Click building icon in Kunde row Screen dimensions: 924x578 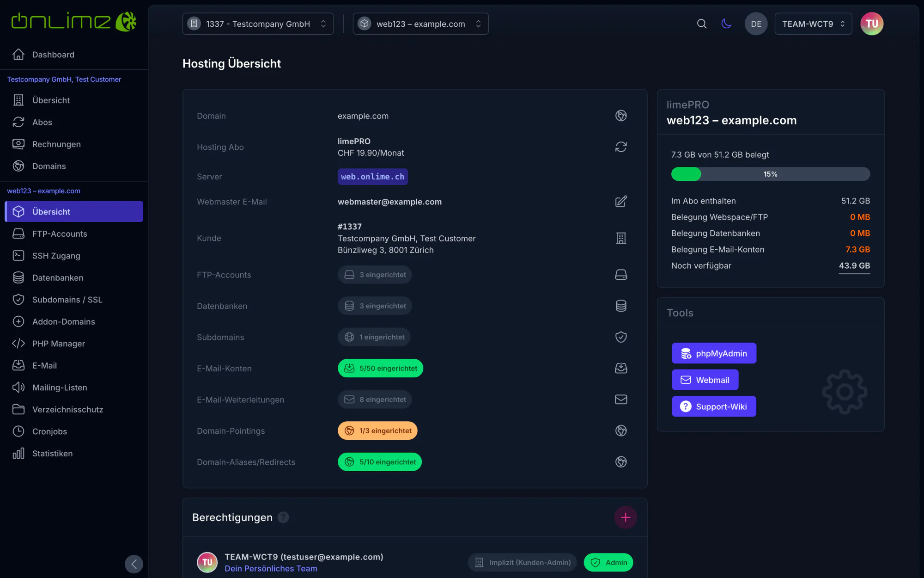(621, 238)
